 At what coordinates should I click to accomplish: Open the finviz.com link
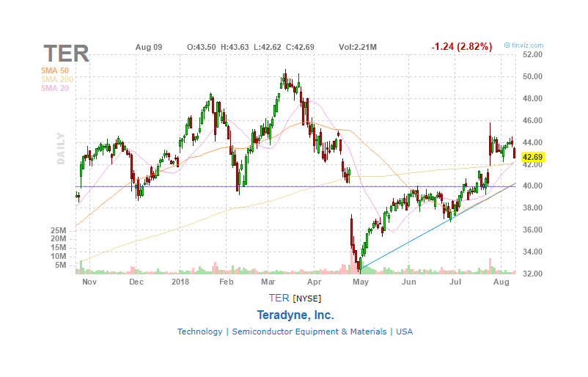pyautogui.click(x=524, y=45)
